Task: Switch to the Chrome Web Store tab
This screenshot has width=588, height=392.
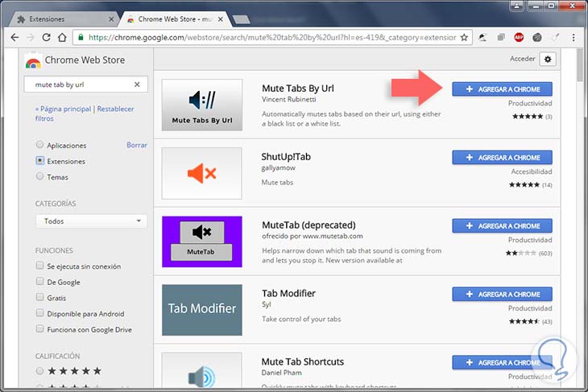Action: click(175, 19)
